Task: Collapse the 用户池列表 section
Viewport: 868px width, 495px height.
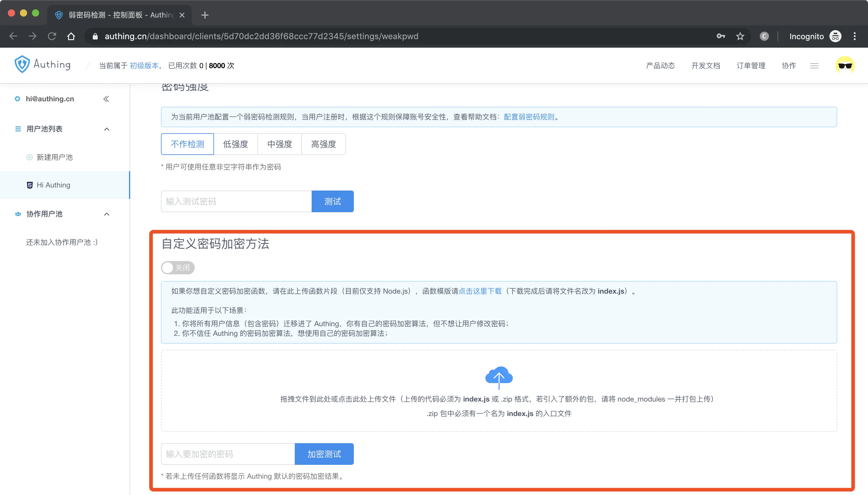Action: click(106, 129)
